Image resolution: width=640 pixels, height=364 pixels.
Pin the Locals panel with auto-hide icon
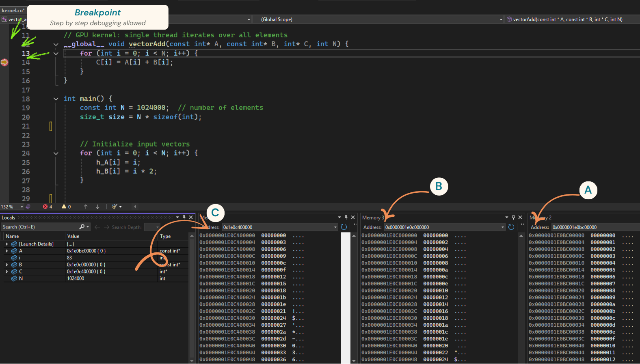pyautogui.click(x=184, y=218)
